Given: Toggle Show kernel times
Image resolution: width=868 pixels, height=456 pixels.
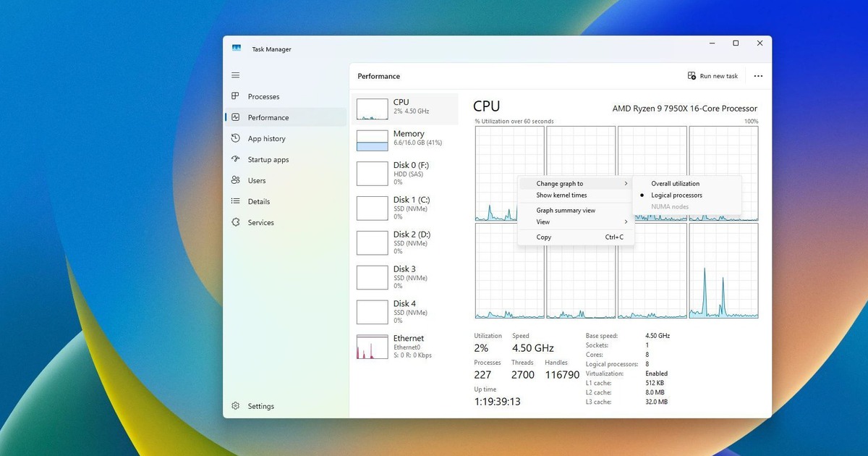Looking at the screenshot, I should pos(561,195).
